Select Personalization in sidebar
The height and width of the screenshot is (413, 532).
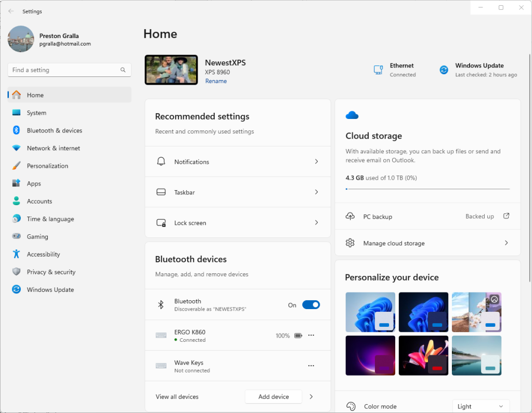(70, 166)
